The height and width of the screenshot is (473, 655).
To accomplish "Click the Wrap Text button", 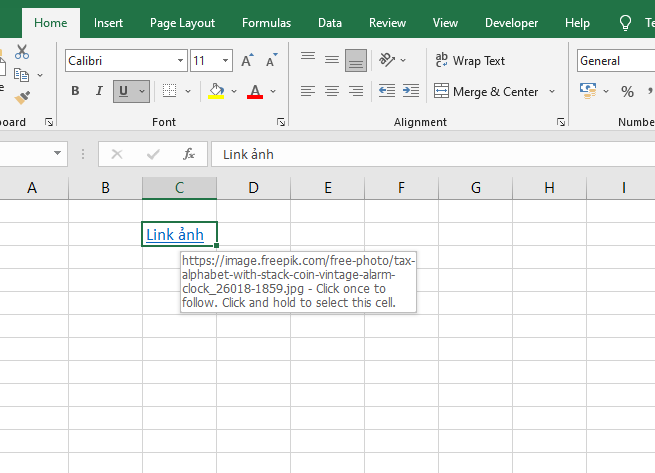I will click(x=470, y=61).
